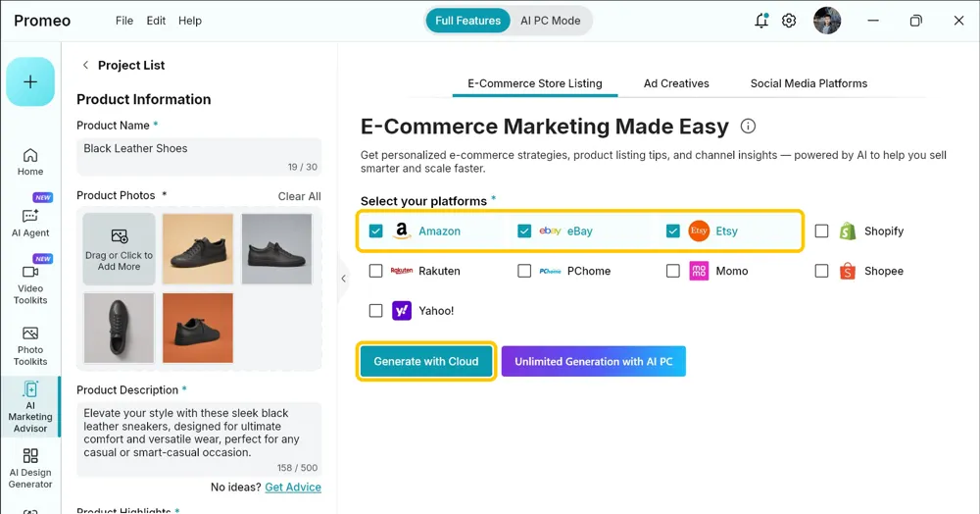The height and width of the screenshot is (514, 980).
Task: Uncheck the Amazon platform checkbox
Action: click(375, 231)
